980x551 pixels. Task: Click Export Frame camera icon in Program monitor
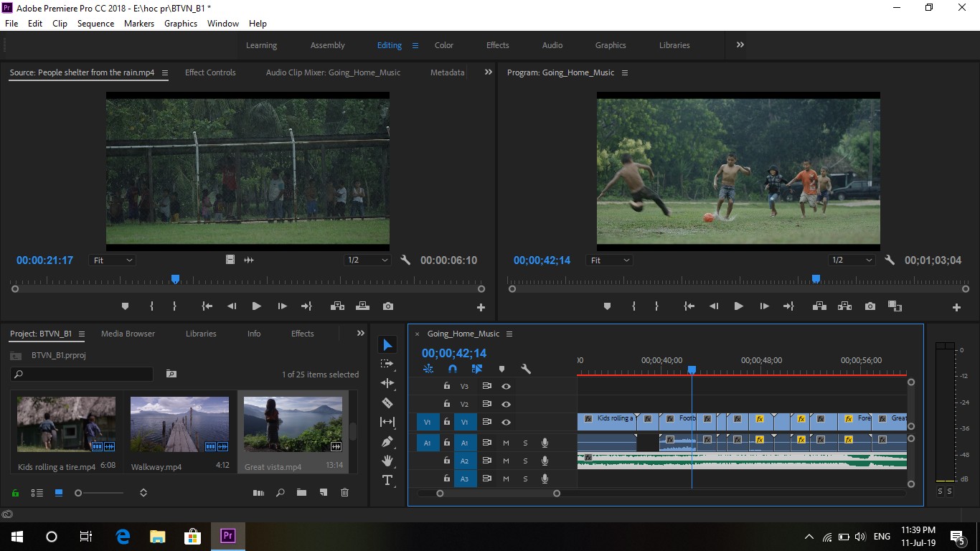(x=870, y=306)
